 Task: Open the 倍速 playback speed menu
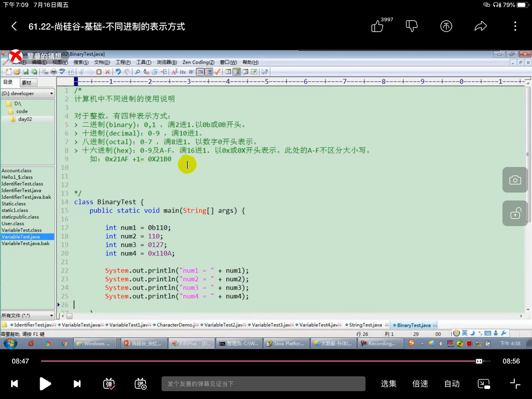point(420,384)
